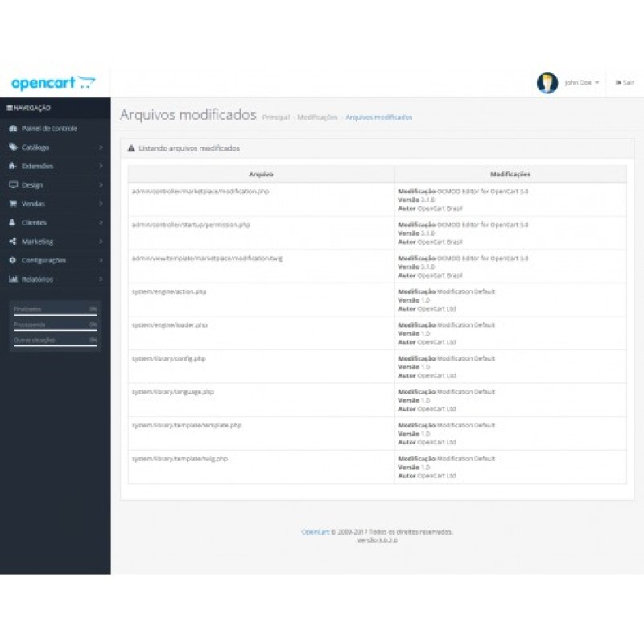Expand the Catálogo submenu chevron

(x=100, y=147)
